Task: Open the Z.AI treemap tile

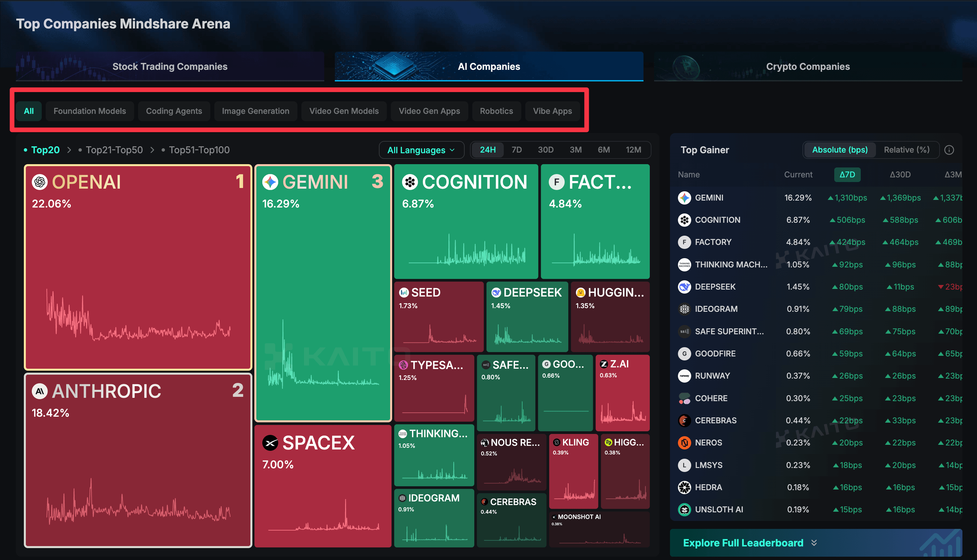Action: pos(622,393)
